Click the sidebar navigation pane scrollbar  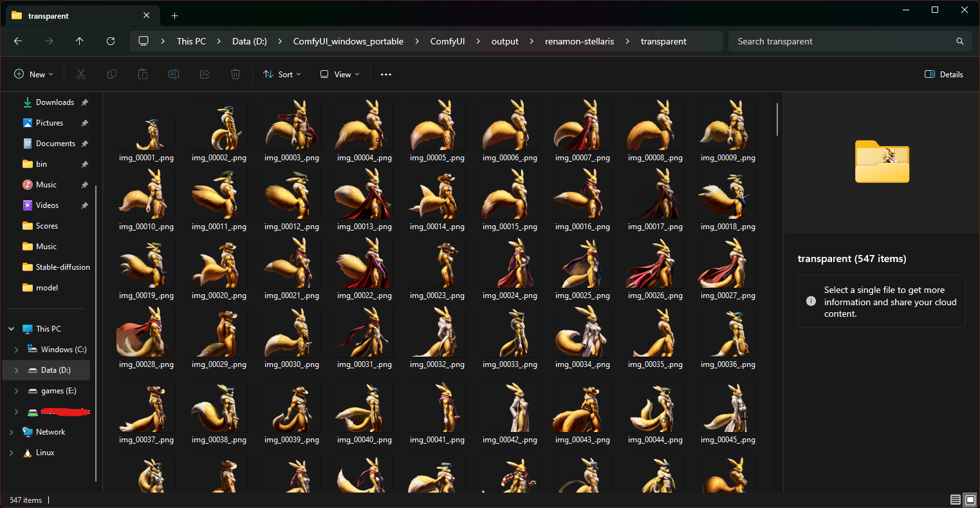click(x=97, y=333)
